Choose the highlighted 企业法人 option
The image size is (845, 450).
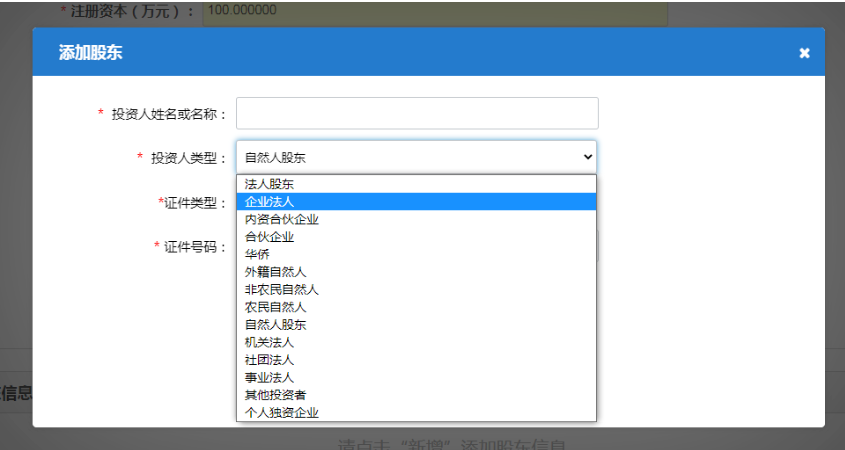pyautogui.click(x=269, y=202)
